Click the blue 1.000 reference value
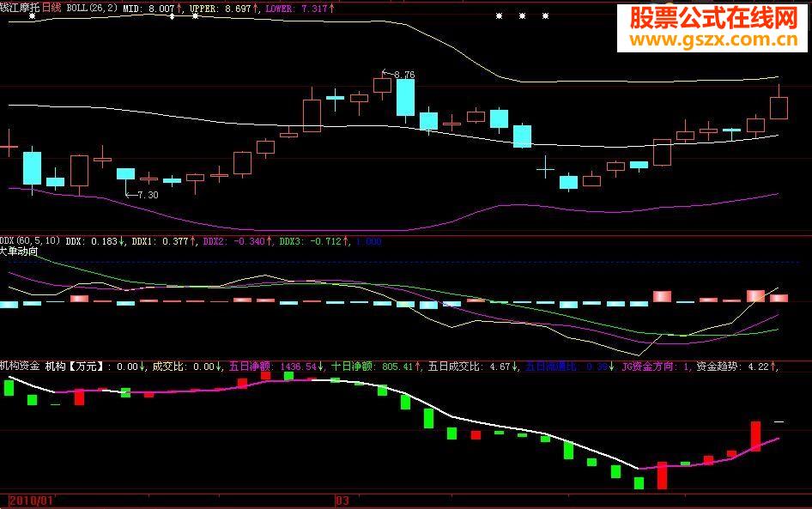 pyautogui.click(x=369, y=242)
